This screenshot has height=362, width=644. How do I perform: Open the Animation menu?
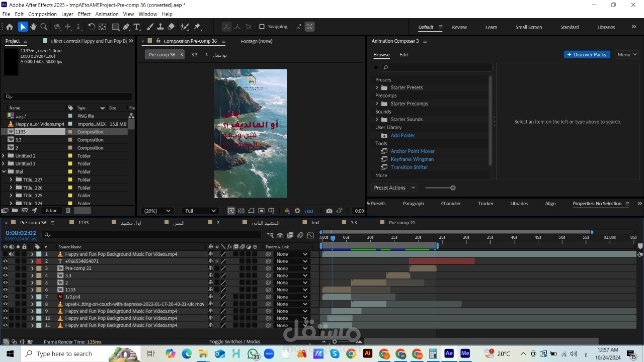click(107, 14)
